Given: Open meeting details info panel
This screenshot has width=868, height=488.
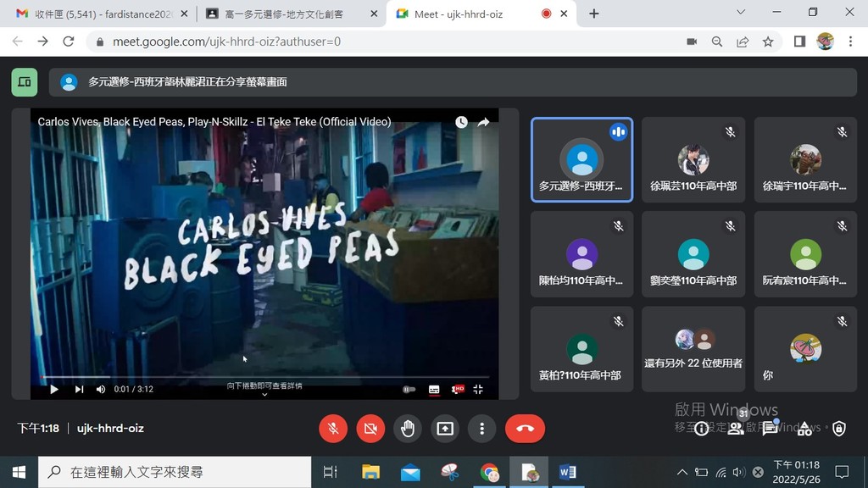Looking at the screenshot, I should click(x=701, y=429).
